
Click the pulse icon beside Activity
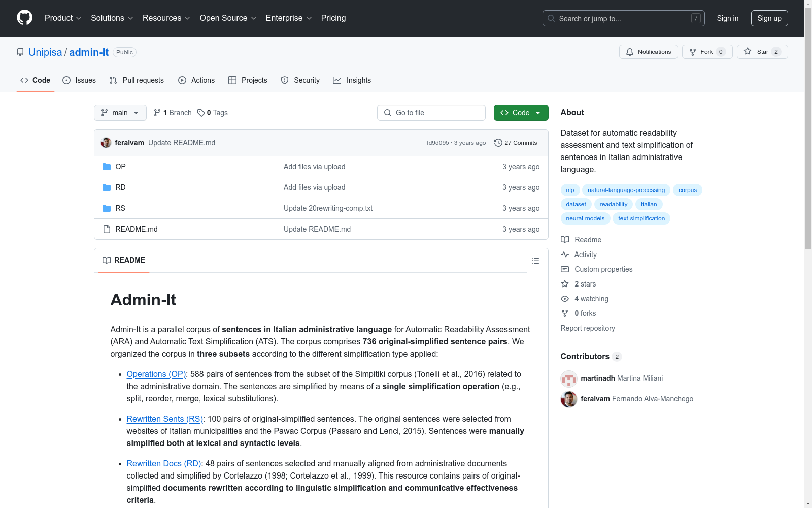tap(565, 255)
